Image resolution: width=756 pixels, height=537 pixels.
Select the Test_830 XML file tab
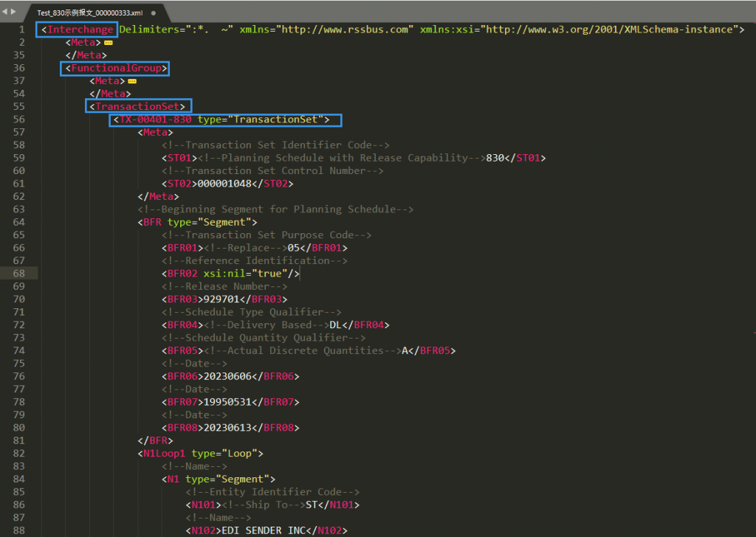[x=89, y=13]
